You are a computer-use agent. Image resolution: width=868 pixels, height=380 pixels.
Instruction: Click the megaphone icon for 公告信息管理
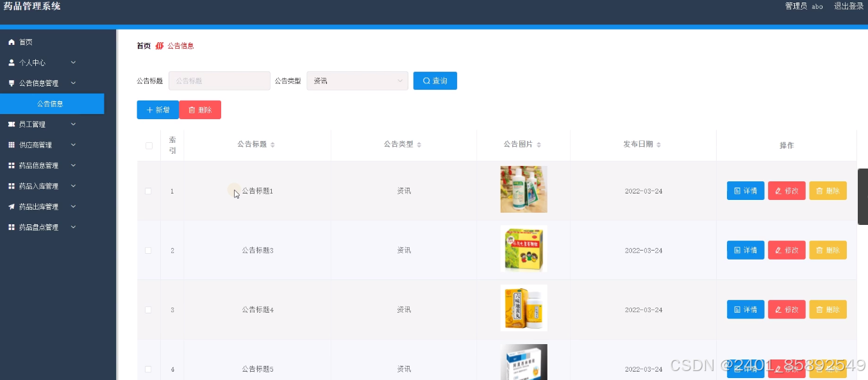pyautogui.click(x=11, y=83)
